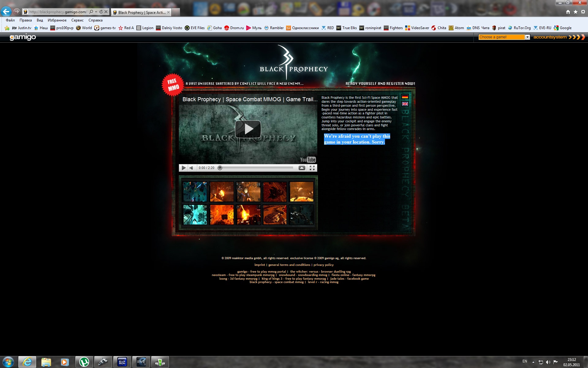Screen dimensions: 588x368
Task: Open the Сервис menu
Action: click(77, 20)
